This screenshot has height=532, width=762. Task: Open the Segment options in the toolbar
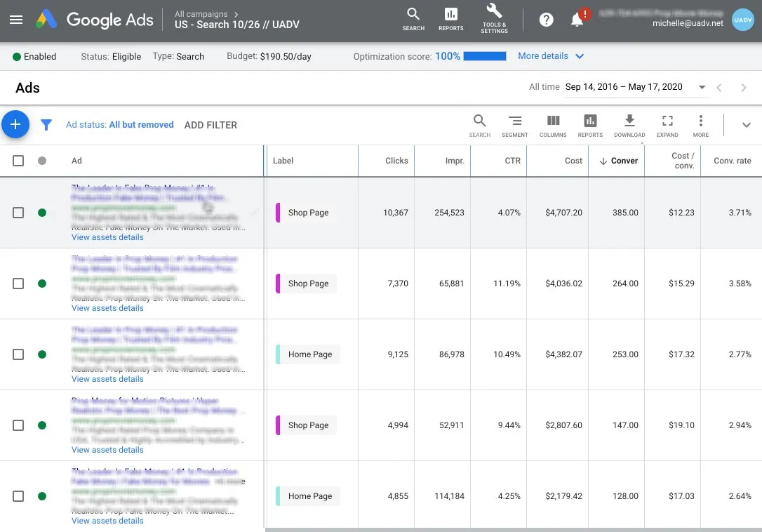(515, 125)
